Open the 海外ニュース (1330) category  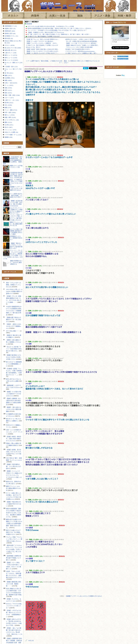11,58
